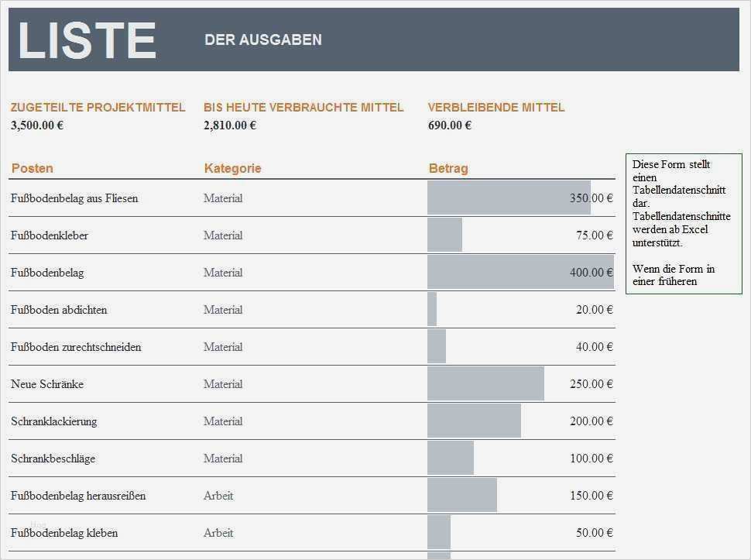Select the Fußbodenbelag aus Fliesen cell

[74, 198]
